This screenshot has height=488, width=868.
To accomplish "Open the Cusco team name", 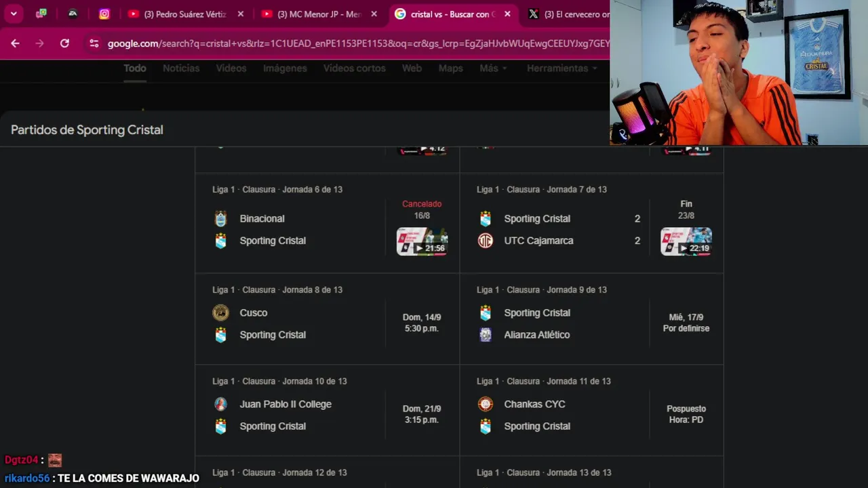I will 254,312.
